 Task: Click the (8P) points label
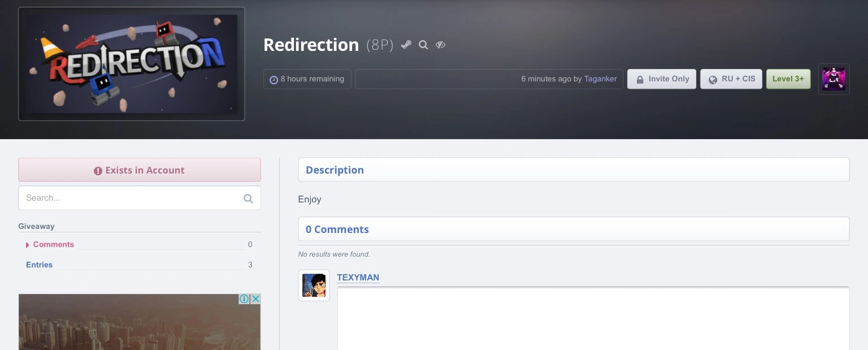380,45
